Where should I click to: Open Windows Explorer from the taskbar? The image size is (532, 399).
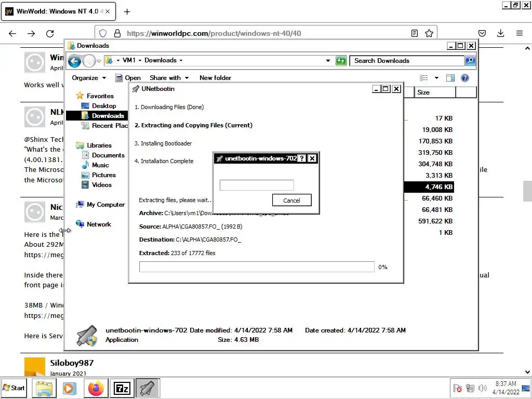(44, 388)
